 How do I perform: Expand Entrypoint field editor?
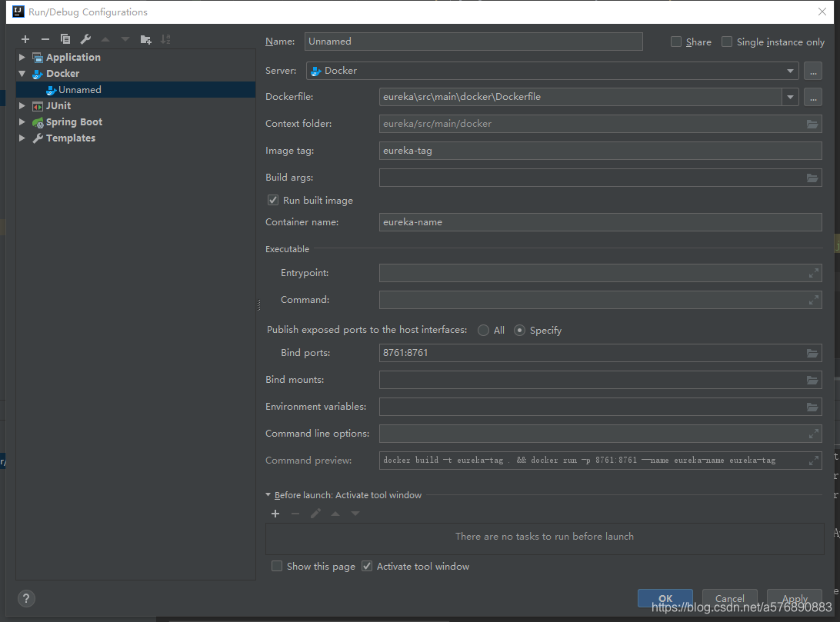pyautogui.click(x=813, y=273)
